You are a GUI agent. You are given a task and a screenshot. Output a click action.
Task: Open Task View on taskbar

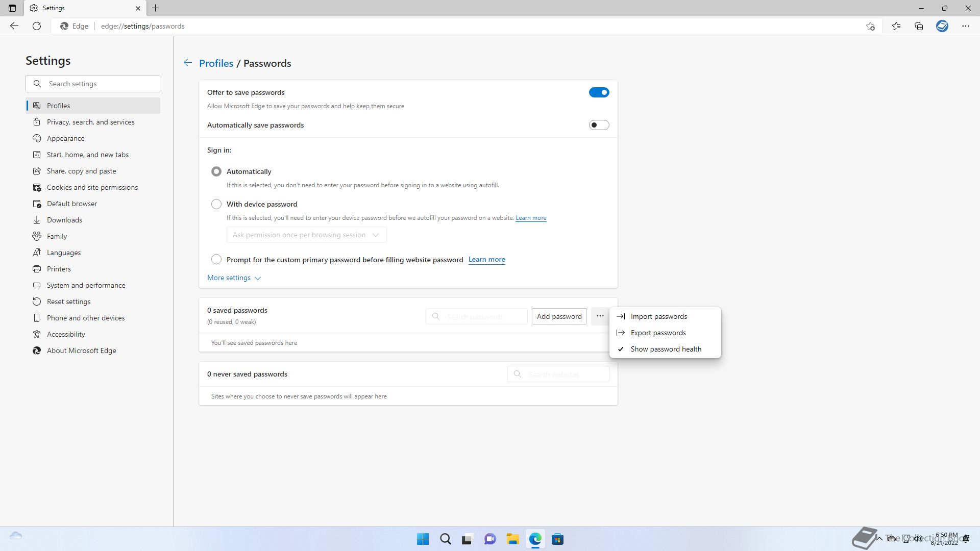[x=468, y=539]
